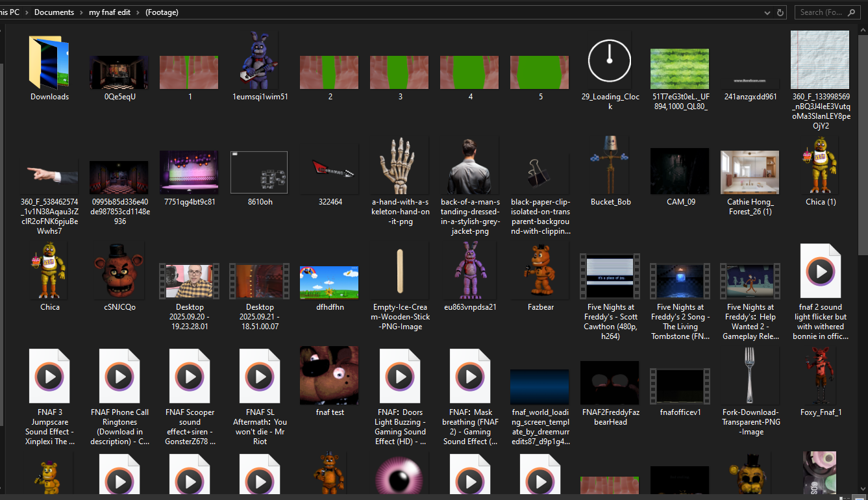Go to Documents in the breadcrumb path
This screenshot has width=868, height=500.
[x=54, y=12]
